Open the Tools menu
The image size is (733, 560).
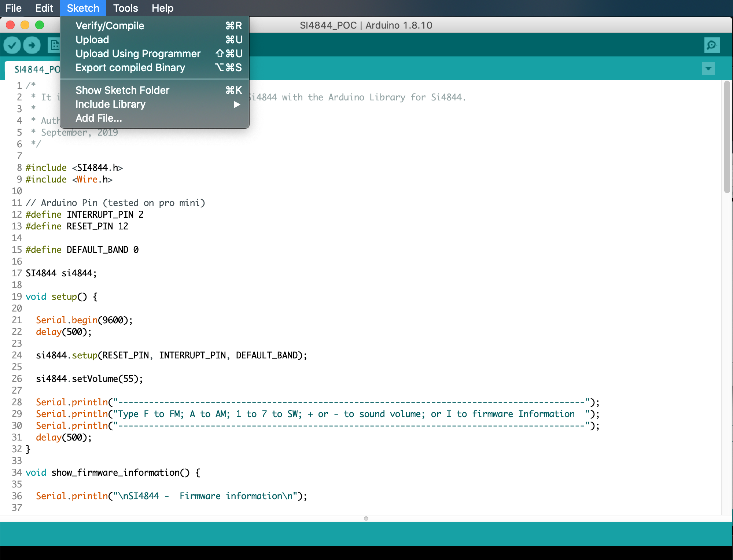tap(125, 8)
